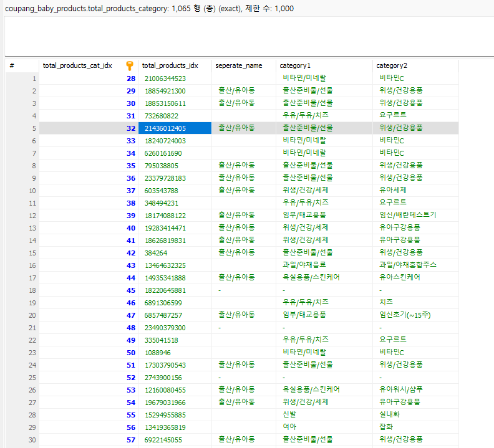
Task: Click 임신초기(~15주) category2 cell
Action: coord(415,315)
